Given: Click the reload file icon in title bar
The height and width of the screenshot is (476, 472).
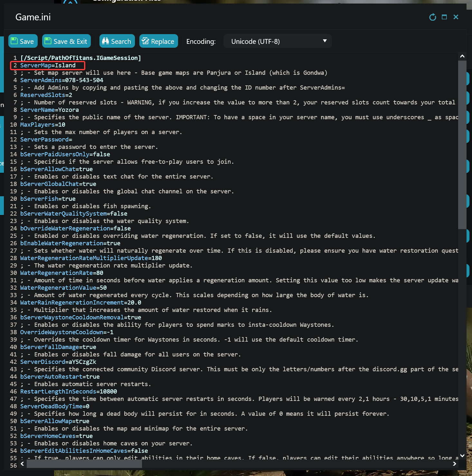Looking at the screenshot, I should [x=432, y=17].
